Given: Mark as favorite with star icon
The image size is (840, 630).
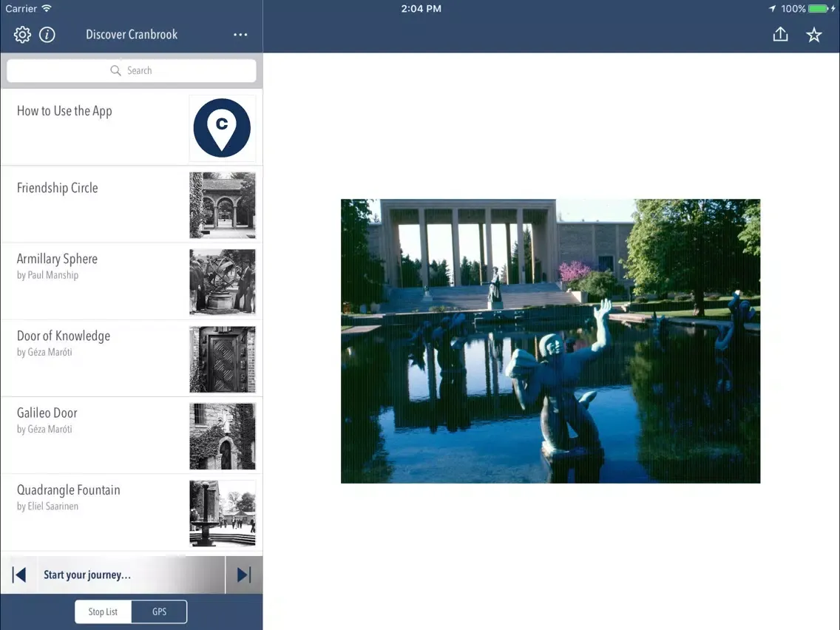Looking at the screenshot, I should 813,35.
